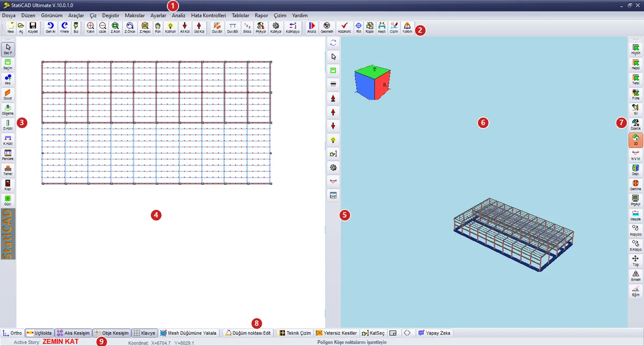Select the Simetri mirror tool
This screenshot has height=346, width=644.
(x=636, y=276)
